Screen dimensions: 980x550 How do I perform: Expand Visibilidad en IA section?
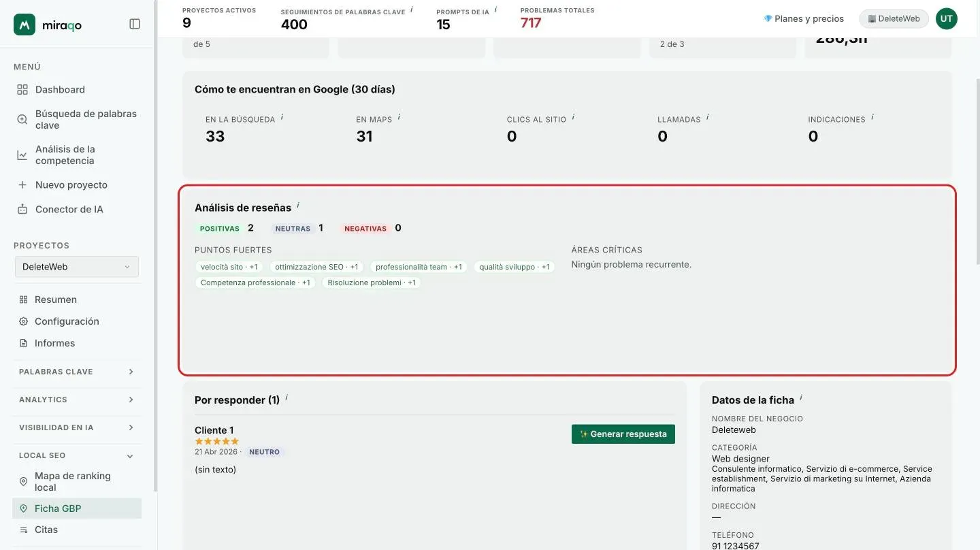click(77, 427)
